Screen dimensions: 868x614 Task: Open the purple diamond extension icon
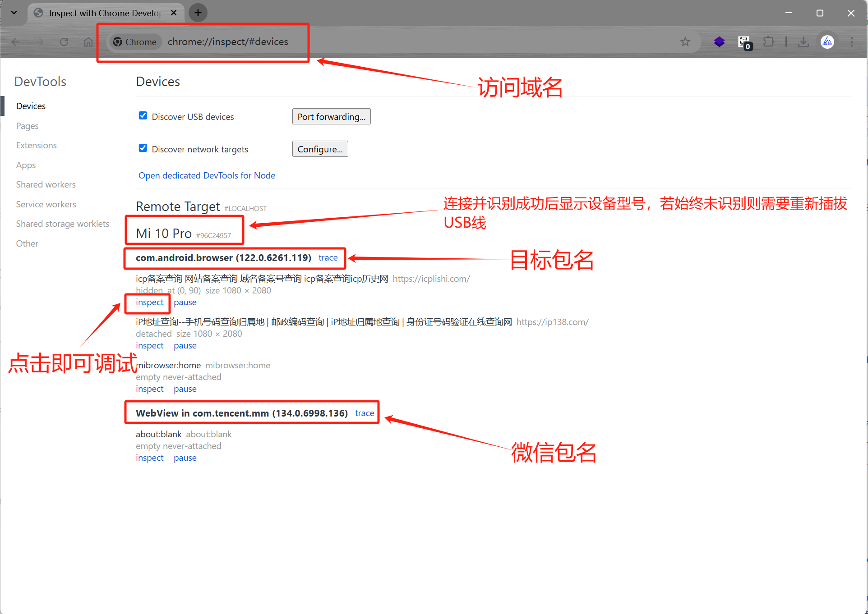719,42
